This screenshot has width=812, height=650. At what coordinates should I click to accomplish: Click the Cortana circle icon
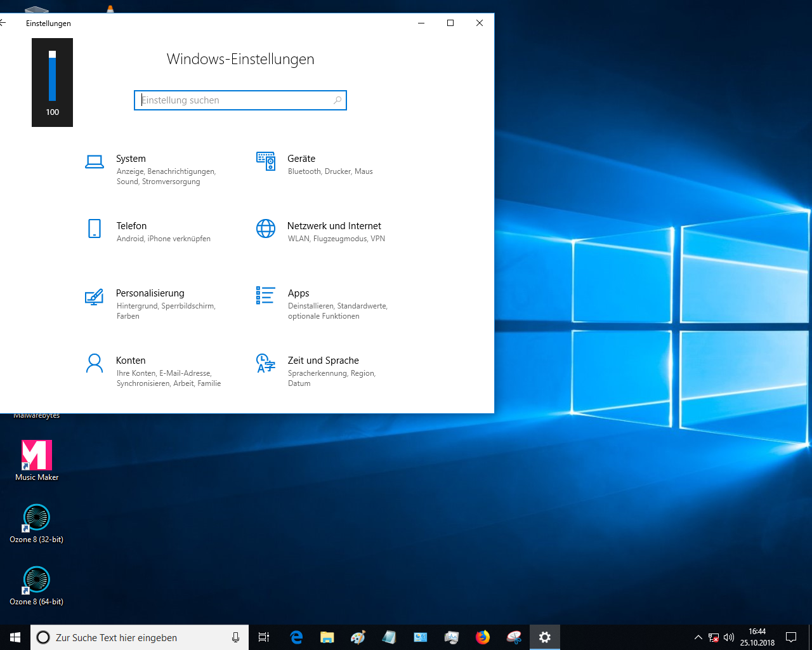click(43, 637)
